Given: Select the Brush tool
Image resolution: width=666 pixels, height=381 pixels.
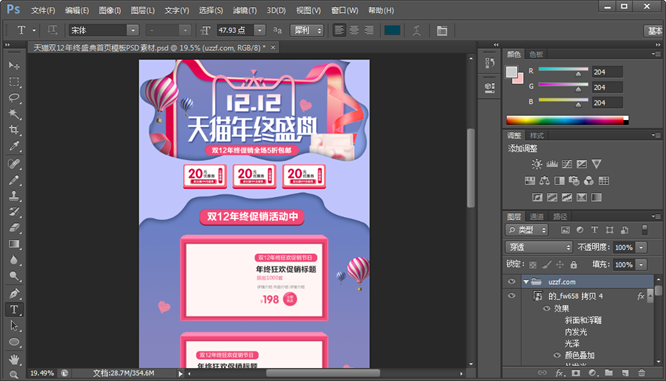Looking at the screenshot, I should click(x=14, y=180).
